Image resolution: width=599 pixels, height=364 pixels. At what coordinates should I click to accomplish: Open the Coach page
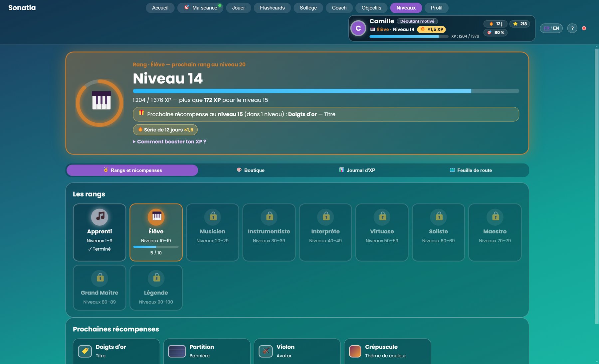339,8
